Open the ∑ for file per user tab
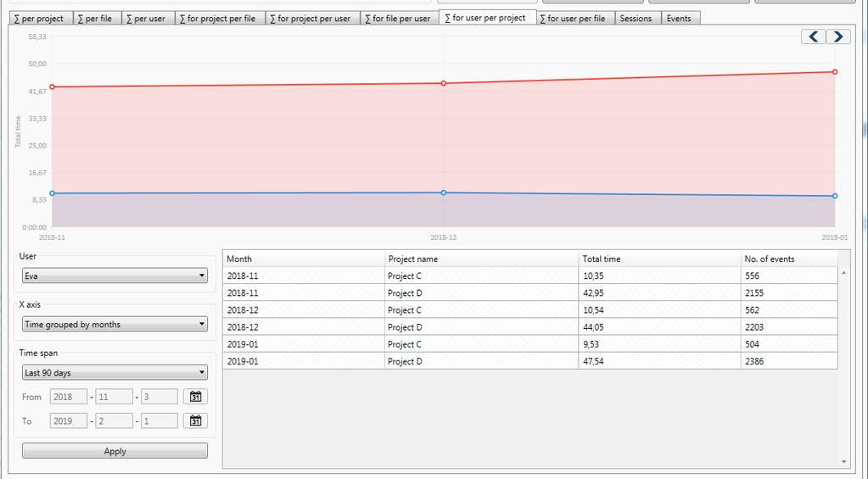 coord(399,19)
